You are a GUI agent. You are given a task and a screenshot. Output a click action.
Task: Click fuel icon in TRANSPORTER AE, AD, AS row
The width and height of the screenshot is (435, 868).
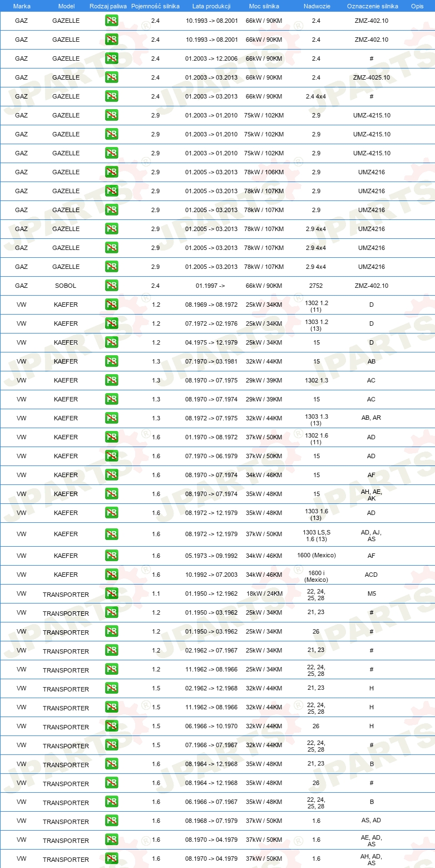pos(111,840)
